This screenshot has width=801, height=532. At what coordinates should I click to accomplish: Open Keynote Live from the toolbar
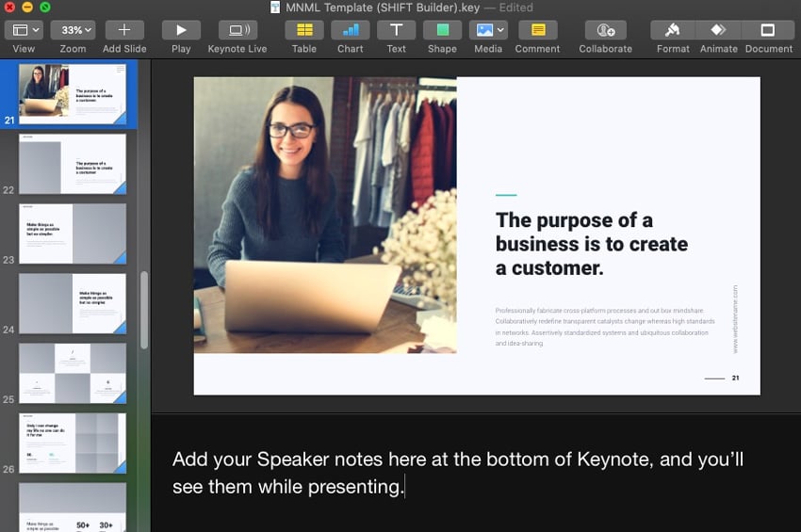point(237,30)
